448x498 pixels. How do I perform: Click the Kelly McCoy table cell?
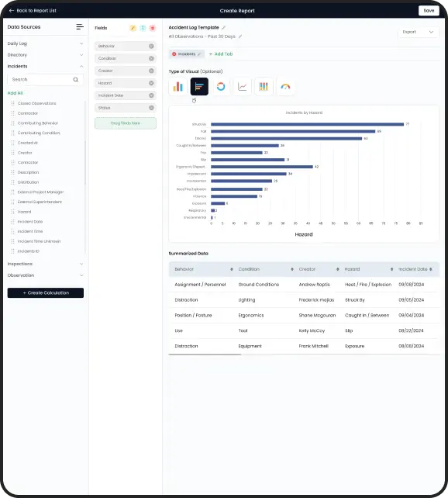(x=312, y=330)
